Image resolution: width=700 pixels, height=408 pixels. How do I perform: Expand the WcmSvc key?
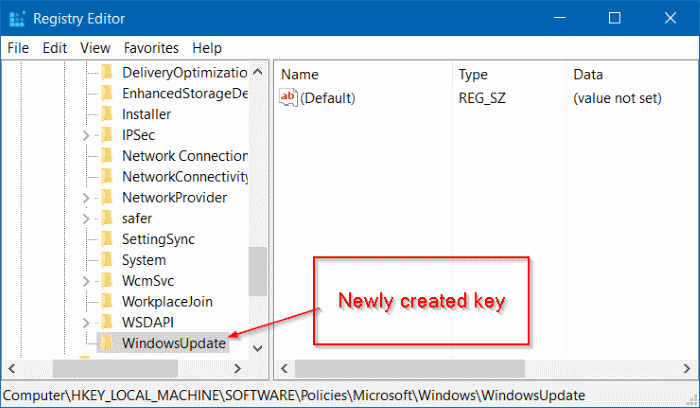[x=86, y=281]
